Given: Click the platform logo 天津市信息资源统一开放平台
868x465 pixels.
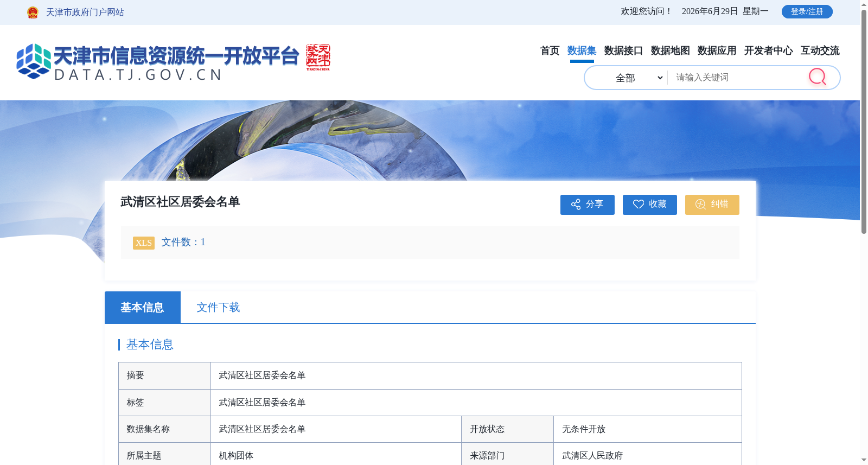Looking at the screenshot, I should [x=158, y=62].
